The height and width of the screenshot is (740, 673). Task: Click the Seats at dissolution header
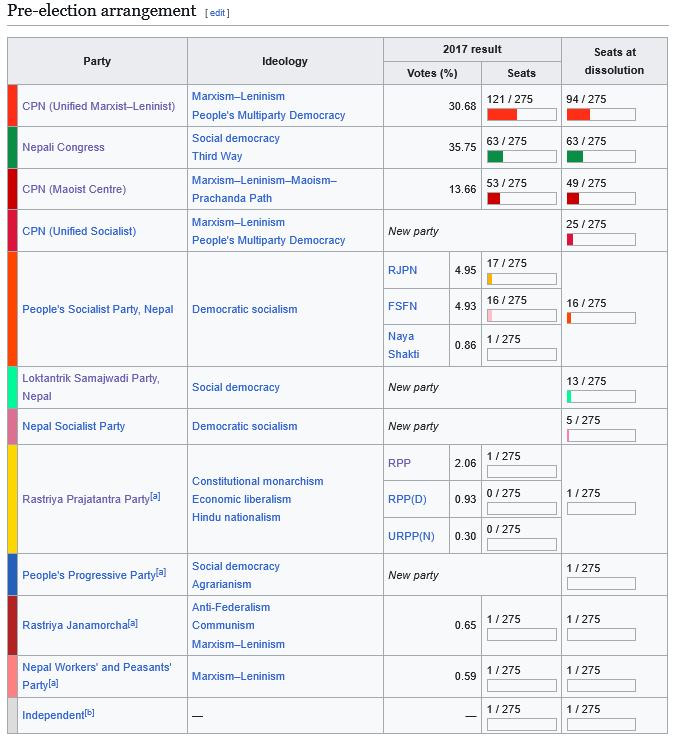pyautogui.click(x=614, y=61)
